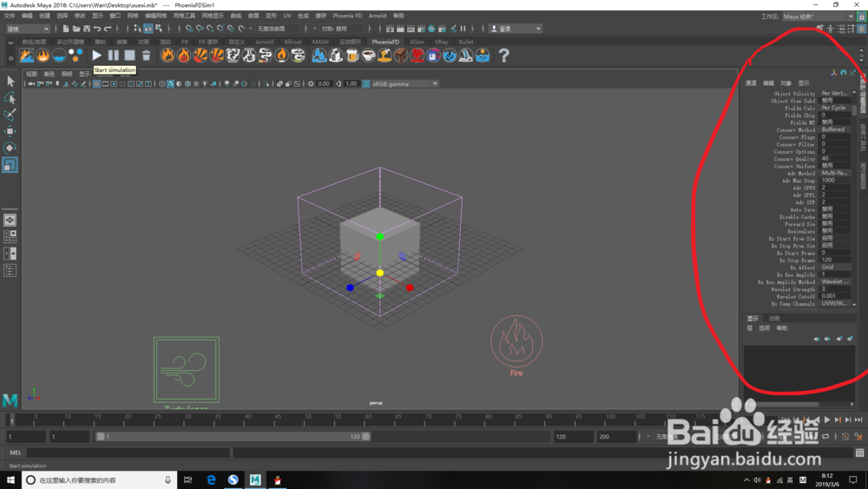The height and width of the screenshot is (489, 868).
Task: Open Conserv Method Buffered dropdown
Action: click(x=835, y=129)
